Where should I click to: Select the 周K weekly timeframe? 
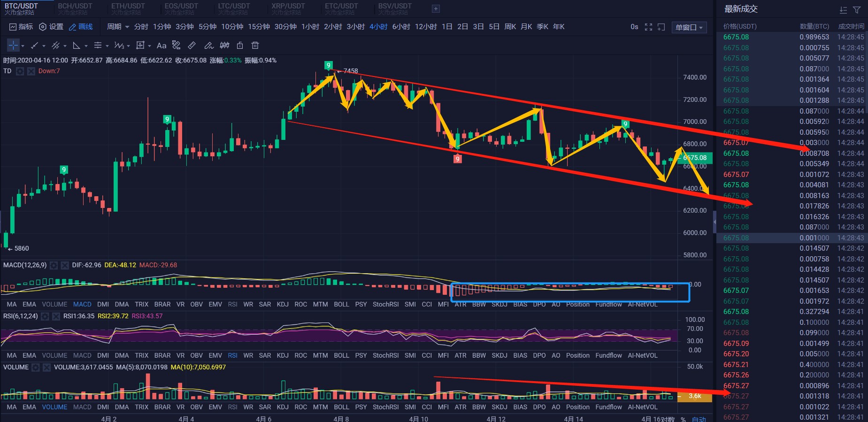click(x=510, y=27)
